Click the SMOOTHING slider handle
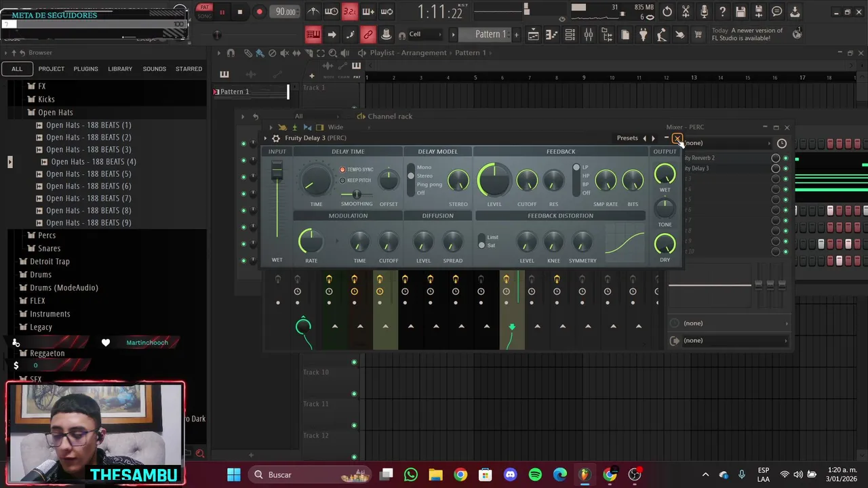The height and width of the screenshot is (488, 868). coord(357,195)
